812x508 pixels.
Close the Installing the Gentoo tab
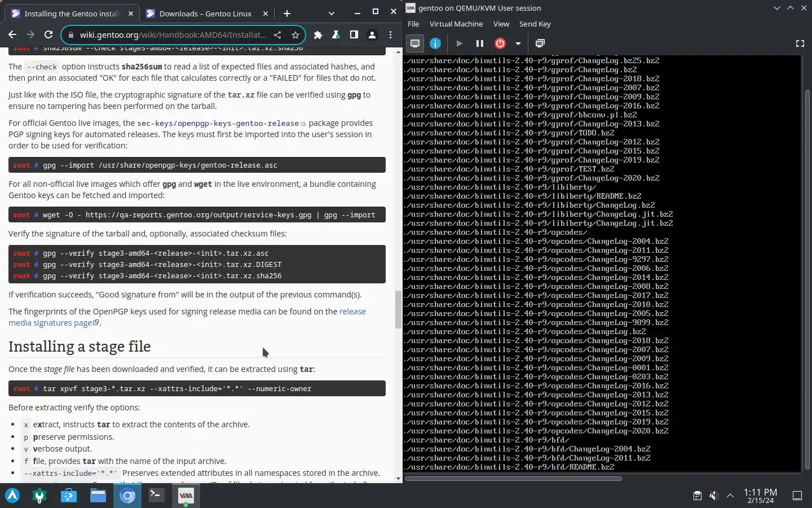click(x=131, y=14)
